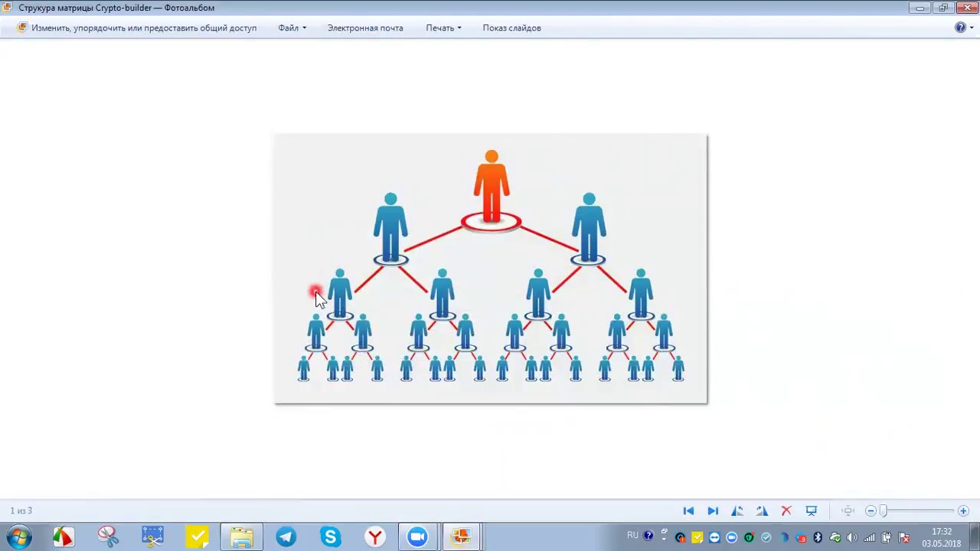Open yellow checkmark notes taskbar app
Image resolution: width=980 pixels, height=551 pixels.
(x=197, y=536)
